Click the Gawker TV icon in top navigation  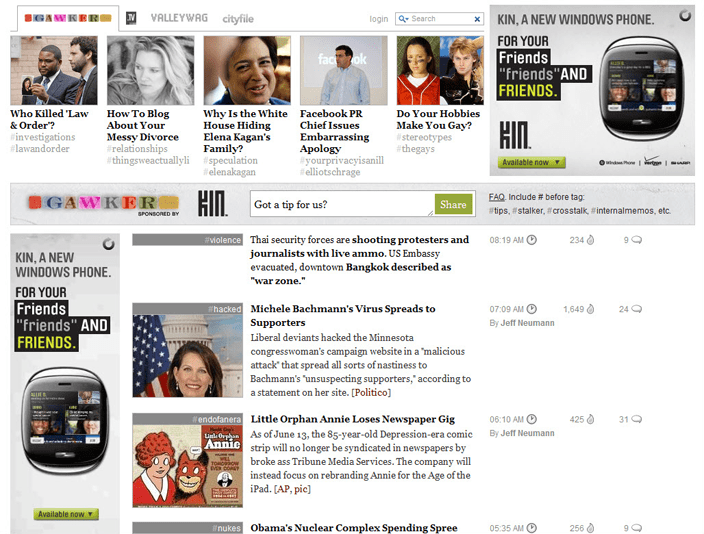pyautogui.click(x=132, y=18)
